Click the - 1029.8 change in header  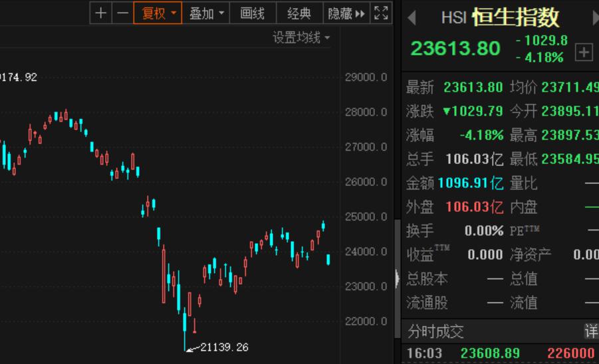point(542,41)
